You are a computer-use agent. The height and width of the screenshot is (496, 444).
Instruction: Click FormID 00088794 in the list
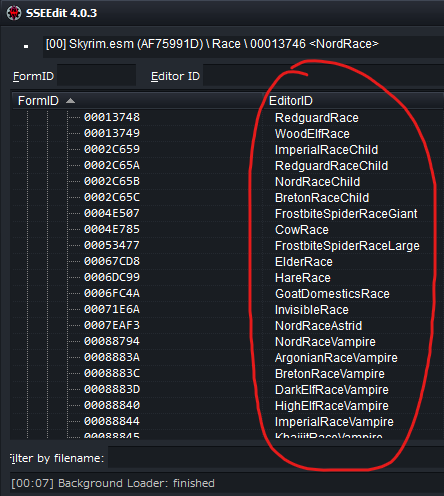(112, 341)
